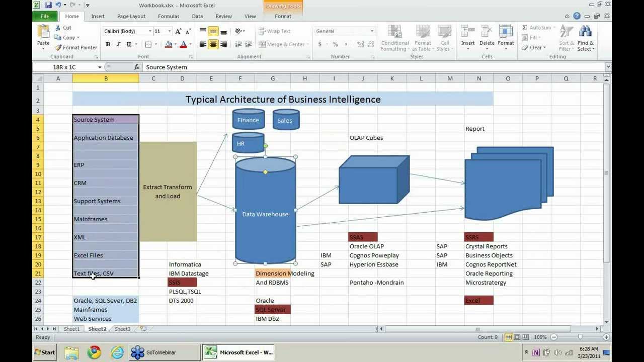Open the font size dropdown
Screen dimensions: 644x362
point(170,31)
